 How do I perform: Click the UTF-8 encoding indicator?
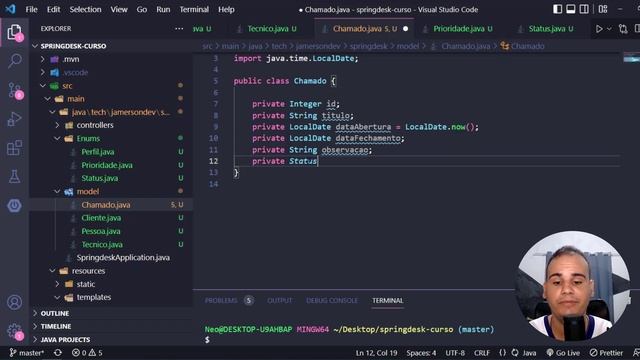(x=455, y=353)
